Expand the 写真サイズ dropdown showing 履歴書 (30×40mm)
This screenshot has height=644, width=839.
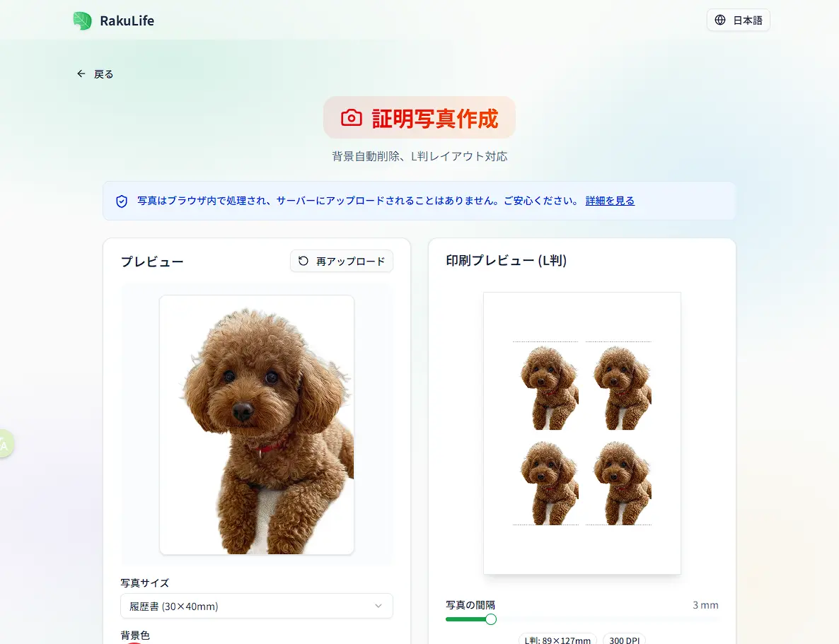click(x=257, y=606)
